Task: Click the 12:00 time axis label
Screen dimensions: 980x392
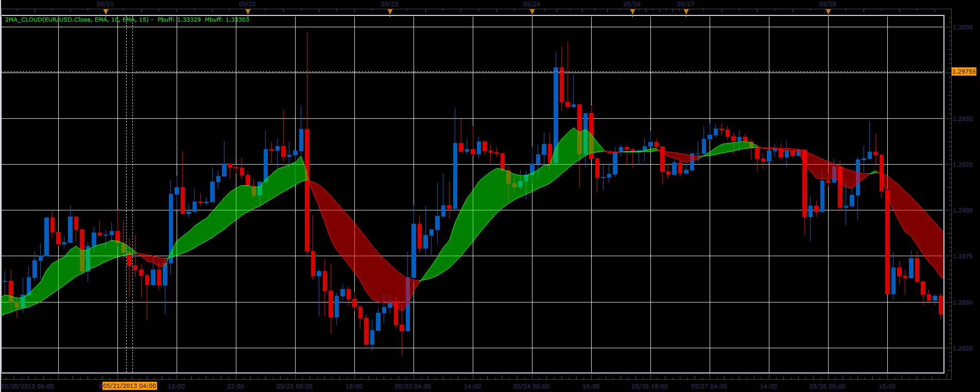Action: tap(177, 386)
